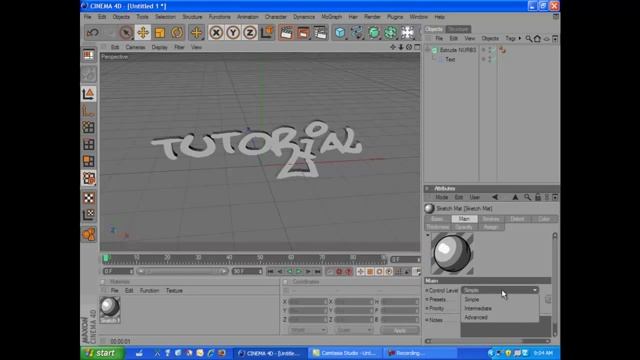The width and height of the screenshot is (640, 360).
Task: Choose Intermediate from Control Level list
Action: pos(478,309)
